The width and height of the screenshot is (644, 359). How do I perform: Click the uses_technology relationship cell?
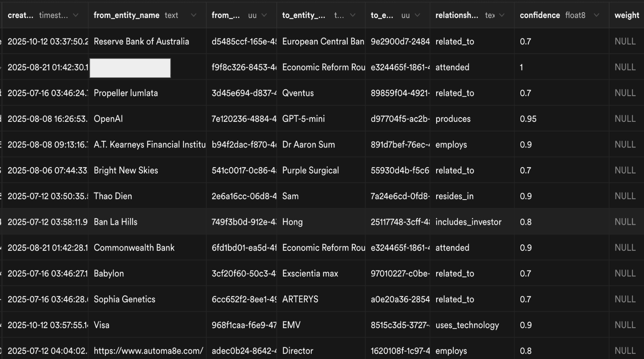pyautogui.click(x=472, y=325)
